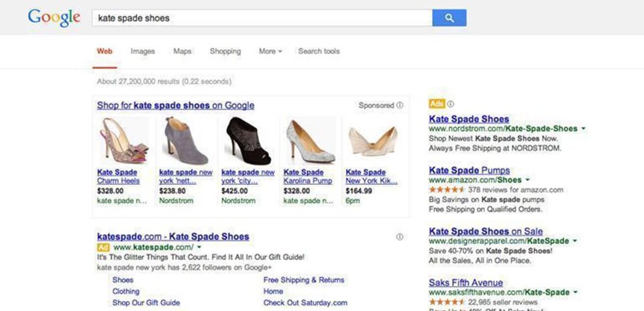Click the About 27,200,000 results text

(164, 82)
